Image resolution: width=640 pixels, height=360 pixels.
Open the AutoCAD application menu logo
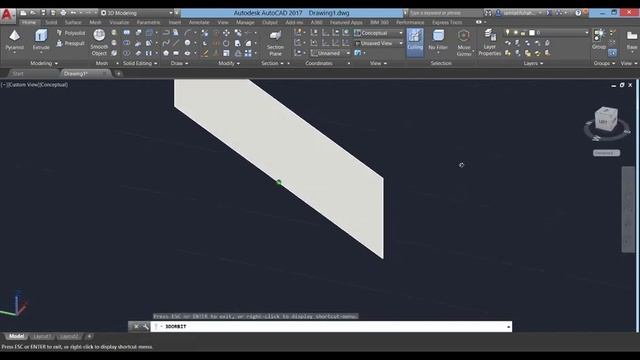pyautogui.click(x=7, y=15)
